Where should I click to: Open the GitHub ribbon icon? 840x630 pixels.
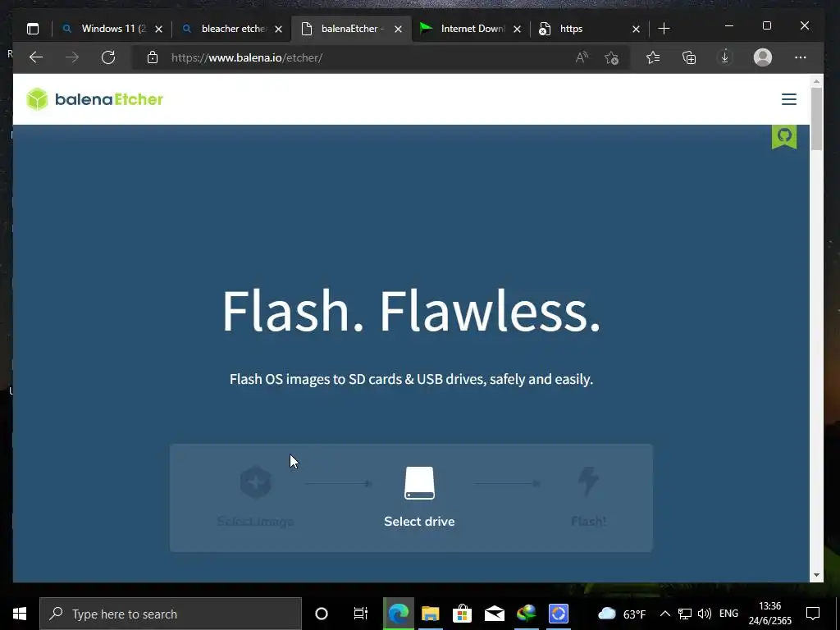coord(783,136)
